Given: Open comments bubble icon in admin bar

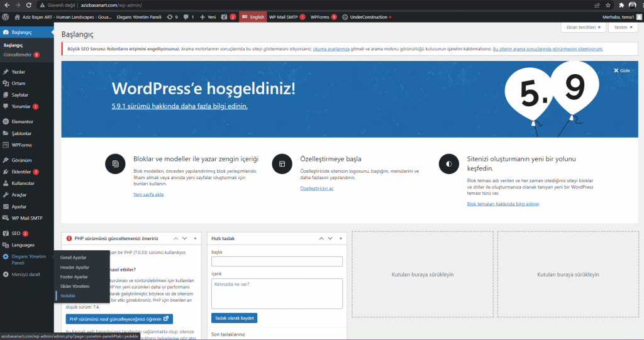Looking at the screenshot, I should pyautogui.click(x=186, y=17).
